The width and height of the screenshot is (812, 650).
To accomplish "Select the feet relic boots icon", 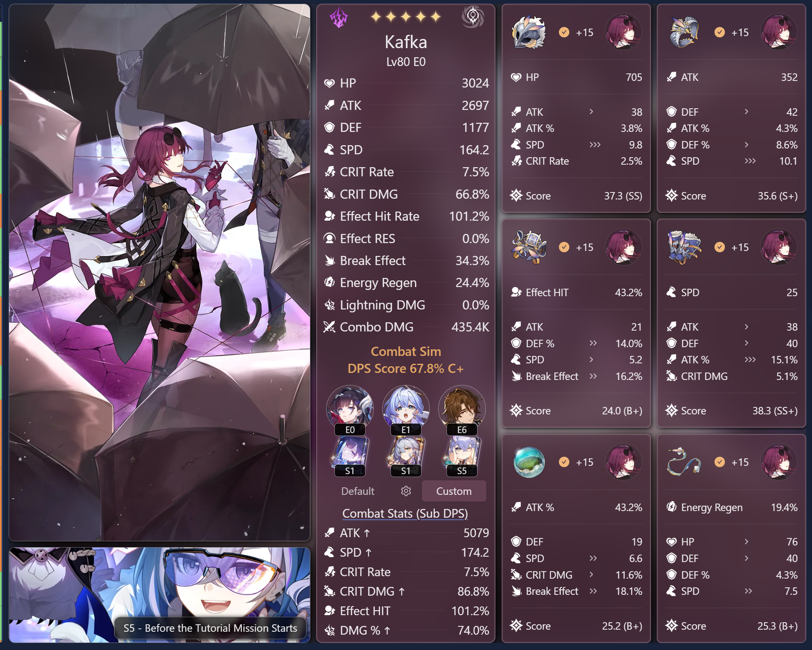I will 684,247.
